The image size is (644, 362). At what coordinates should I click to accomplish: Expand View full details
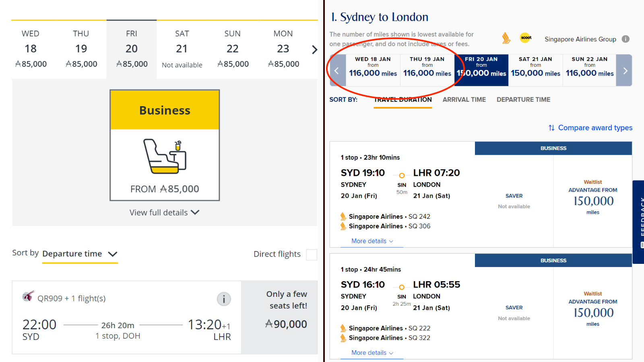(165, 212)
